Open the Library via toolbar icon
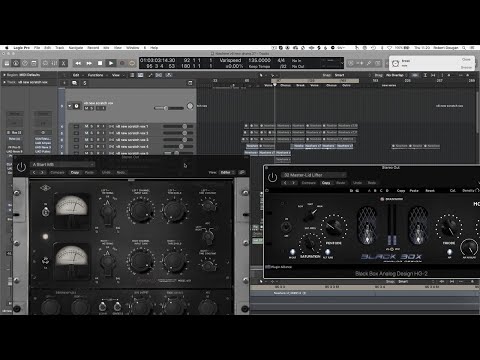 [7, 63]
